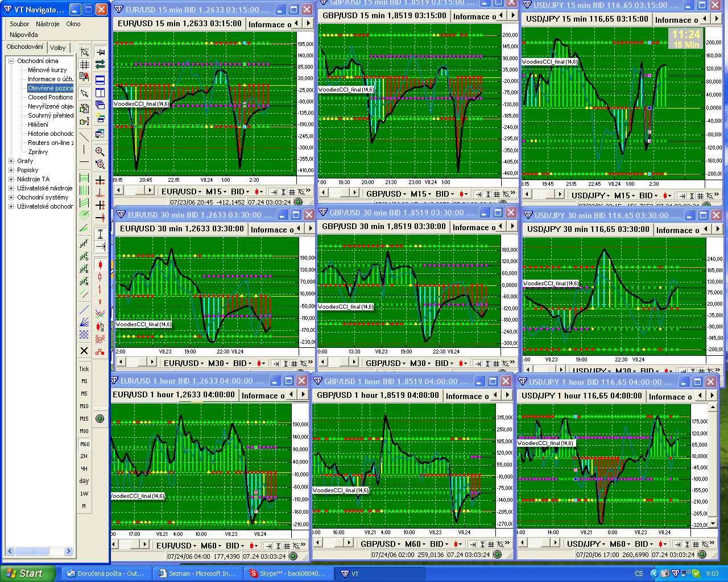Screen dimensions: 728x582
Task: Click the black X delete tool
Action: 84,351
